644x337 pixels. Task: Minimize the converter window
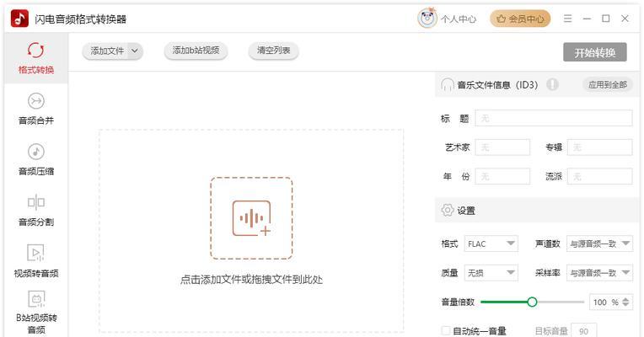[587, 19]
